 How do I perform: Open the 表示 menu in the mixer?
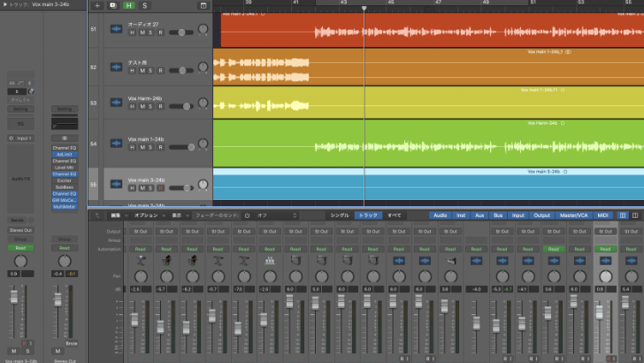coord(180,215)
